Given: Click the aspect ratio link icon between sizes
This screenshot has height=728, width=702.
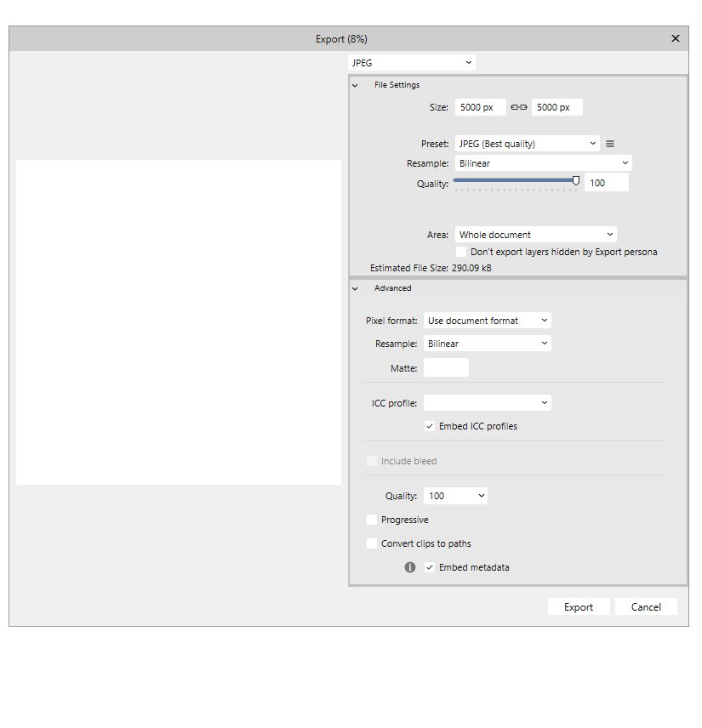Looking at the screenshot, I should (518, 107).
